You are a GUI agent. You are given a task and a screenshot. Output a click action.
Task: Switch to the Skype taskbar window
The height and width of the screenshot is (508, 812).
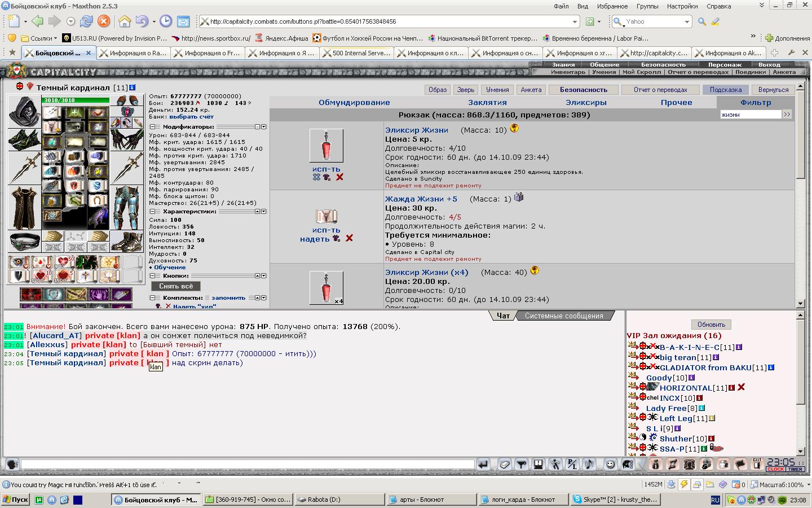614,500
